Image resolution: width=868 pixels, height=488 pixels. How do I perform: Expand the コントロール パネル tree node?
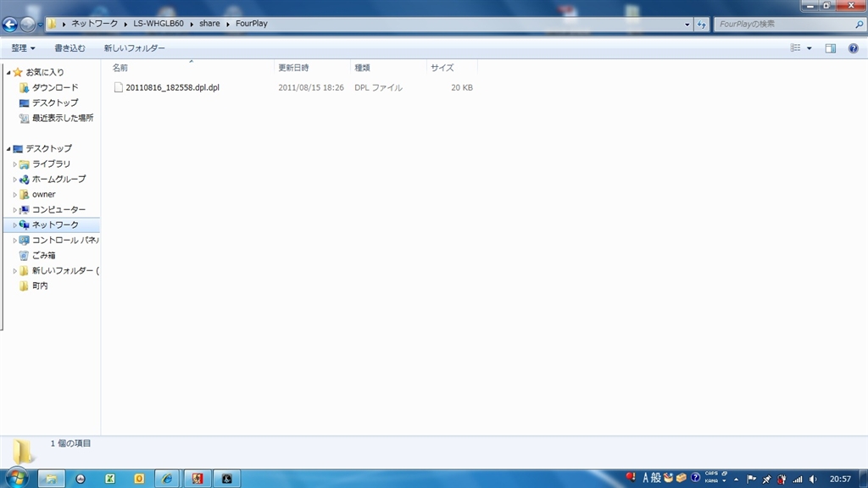pos(15,241)
